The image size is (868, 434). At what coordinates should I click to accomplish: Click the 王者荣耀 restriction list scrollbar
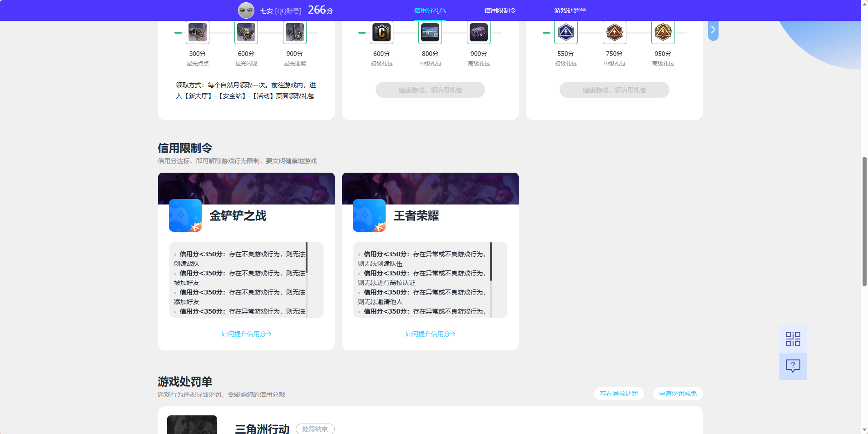(491, 261)
